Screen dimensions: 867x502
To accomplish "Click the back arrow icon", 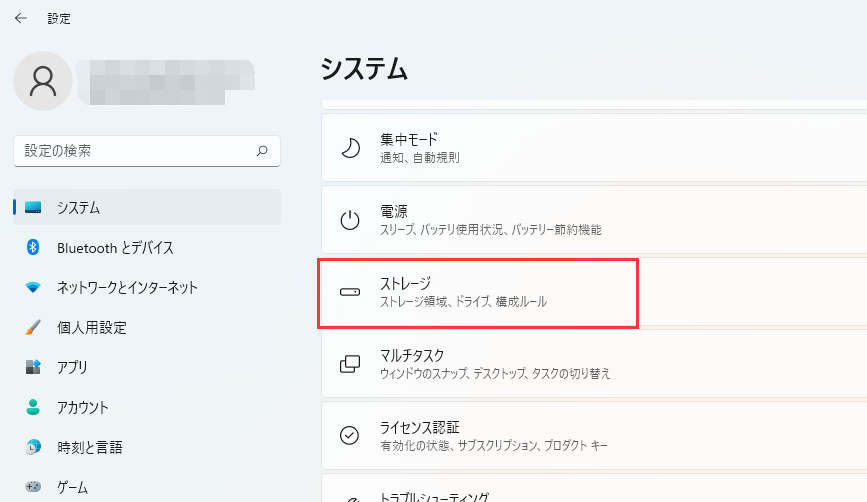I will pos(21,18).
